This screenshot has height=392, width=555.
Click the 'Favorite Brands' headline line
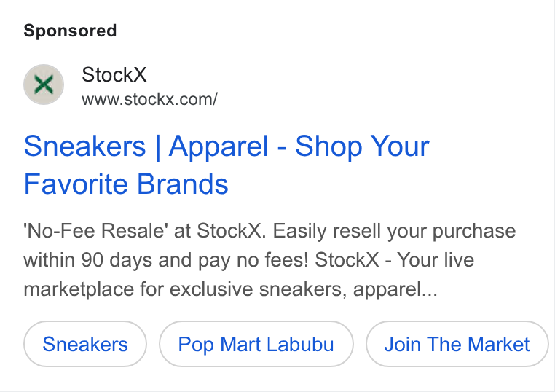coord(126,184)
